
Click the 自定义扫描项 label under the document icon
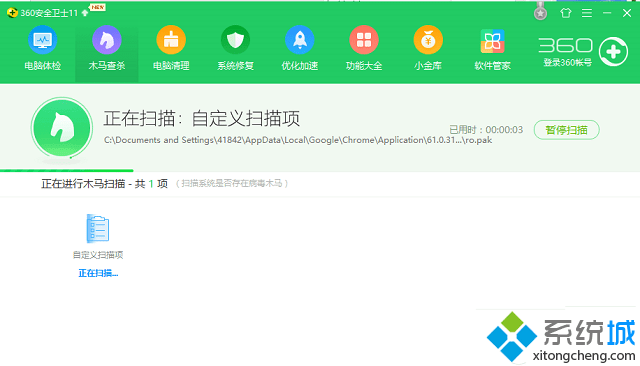(x=98, y=255)
